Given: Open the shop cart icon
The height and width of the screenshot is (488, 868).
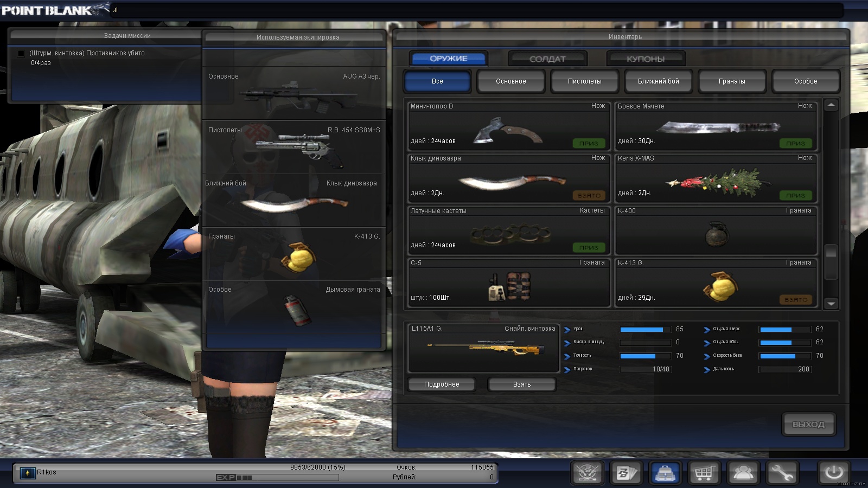Looking at the screenshot, I should 704,473.
